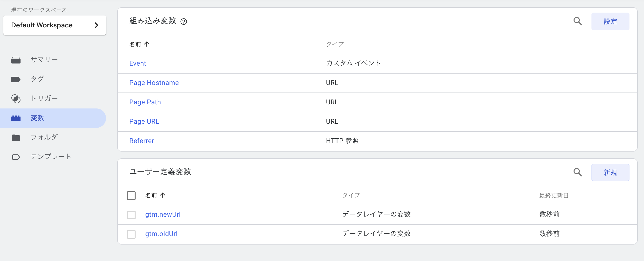Open the Page Hostname variable link
This screenshot has width=644, height=261.
click(x=154, y=83)
